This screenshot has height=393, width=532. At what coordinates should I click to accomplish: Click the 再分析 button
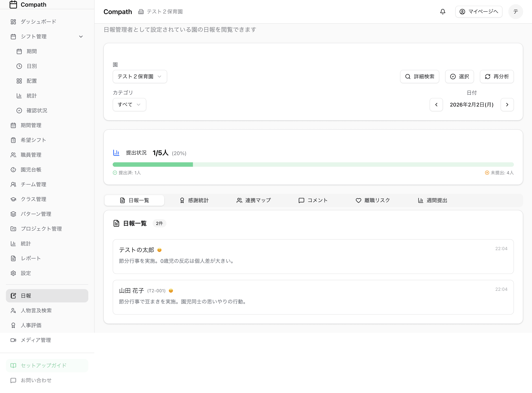[497, 76]
